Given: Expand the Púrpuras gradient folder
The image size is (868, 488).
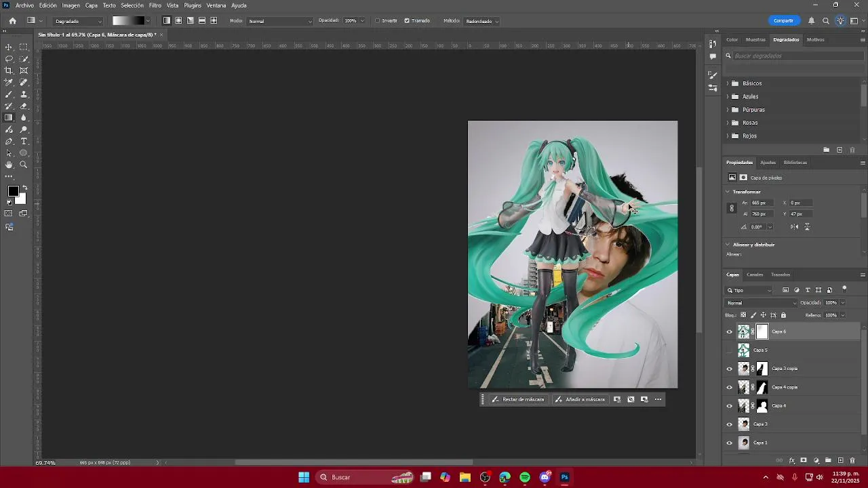Looking at the screenshot, I should tap(728, 110).
